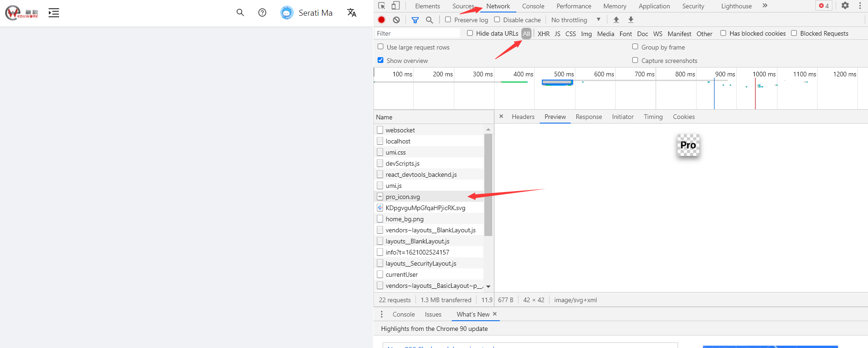Screen dimensions: 868x348
Task: Open the help question mark icon
Action: click(x=262, y=12)
